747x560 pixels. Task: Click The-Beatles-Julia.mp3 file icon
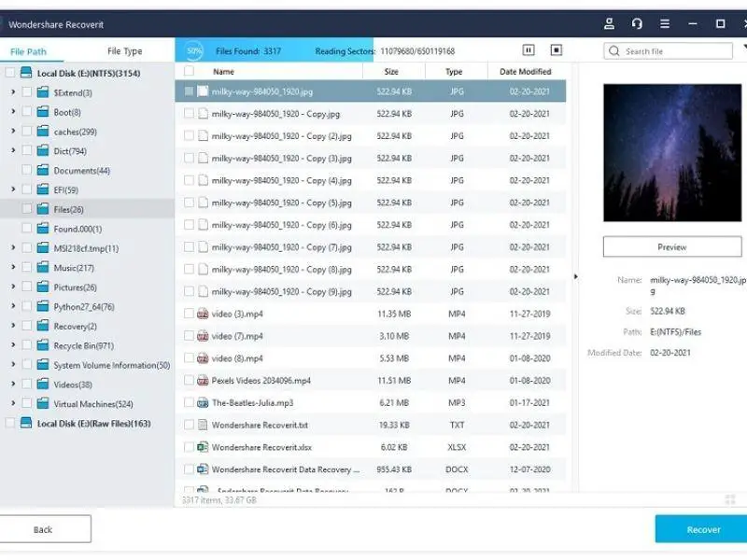(x=203, y=403)
